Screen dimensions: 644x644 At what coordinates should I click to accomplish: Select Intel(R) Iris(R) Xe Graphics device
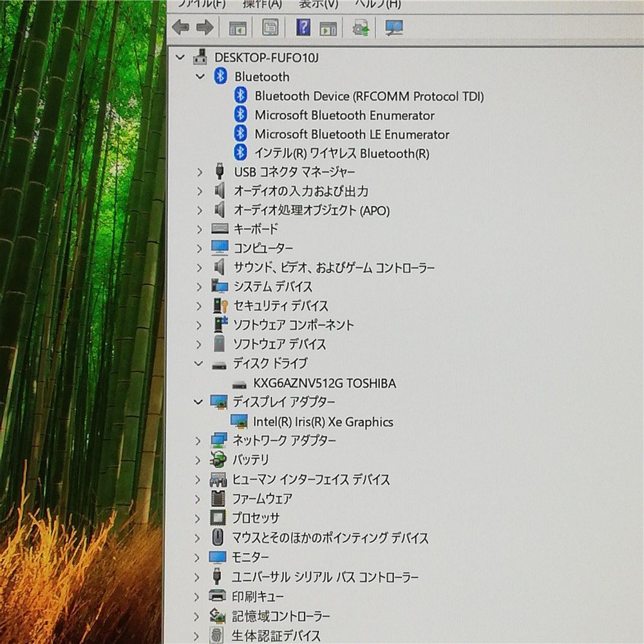pos(323,422)
